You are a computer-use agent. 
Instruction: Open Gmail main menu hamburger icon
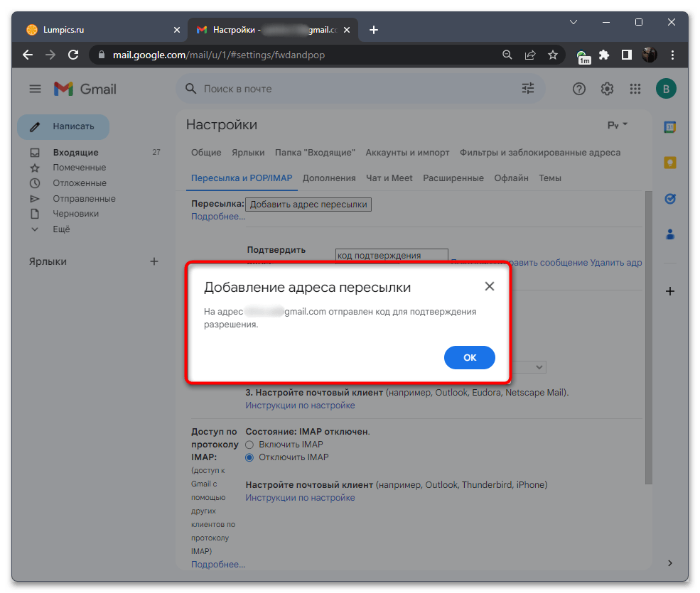pos(35,89)
